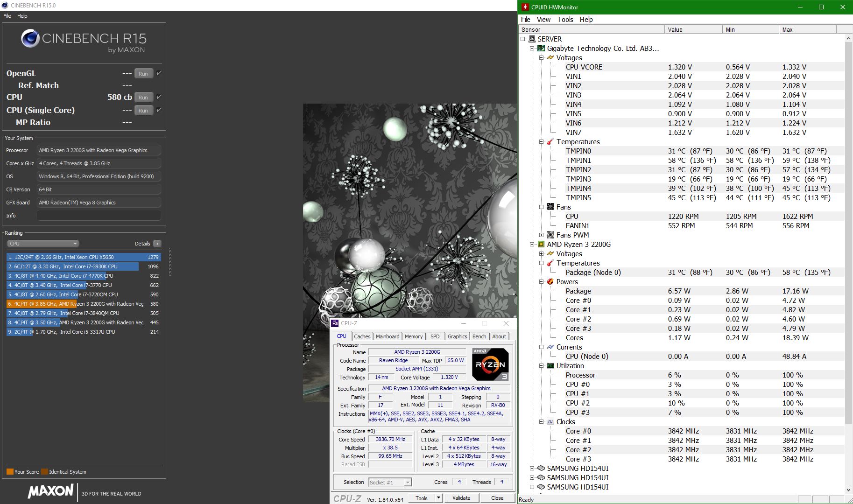Toggle the OpenGL test checkbox
This screenshot has width=853, height=504.
(159, 73)
